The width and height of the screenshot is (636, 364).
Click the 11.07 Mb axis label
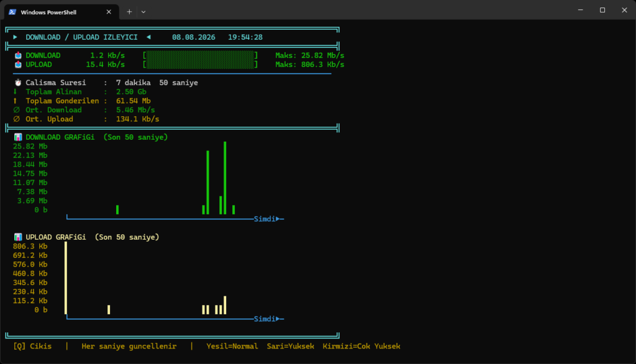click(30, 183)
